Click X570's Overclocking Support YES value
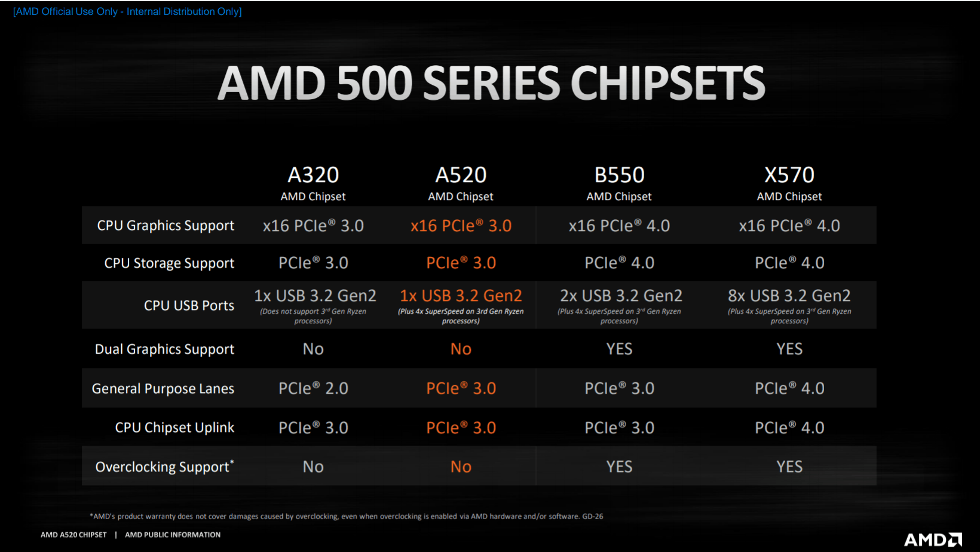The width and height of the screenshot is (980, 552). tap(789, 467)
